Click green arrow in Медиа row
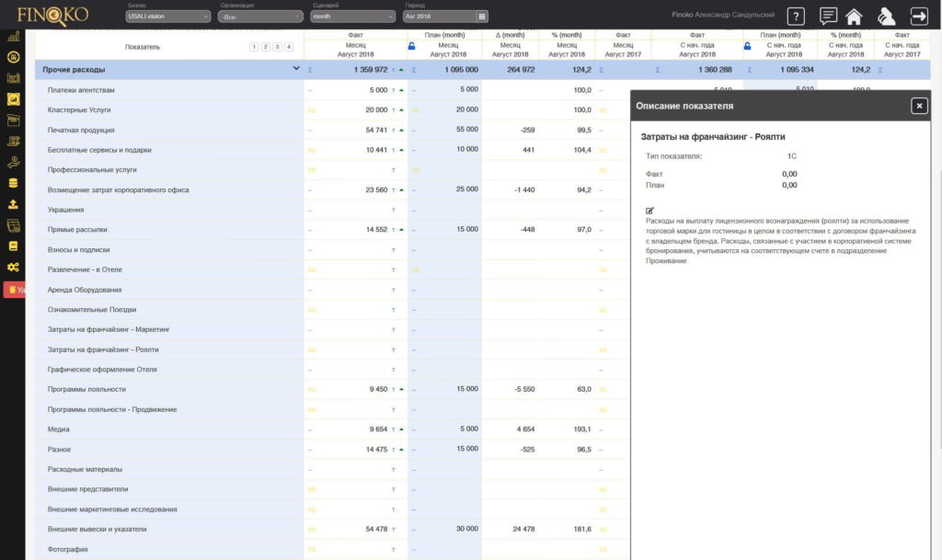Image resolution: width=942 pixels, height=560 pixels. [401, 429]
